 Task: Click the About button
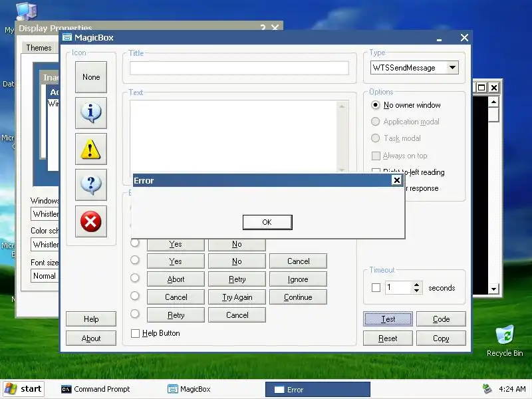pos(91,338)
